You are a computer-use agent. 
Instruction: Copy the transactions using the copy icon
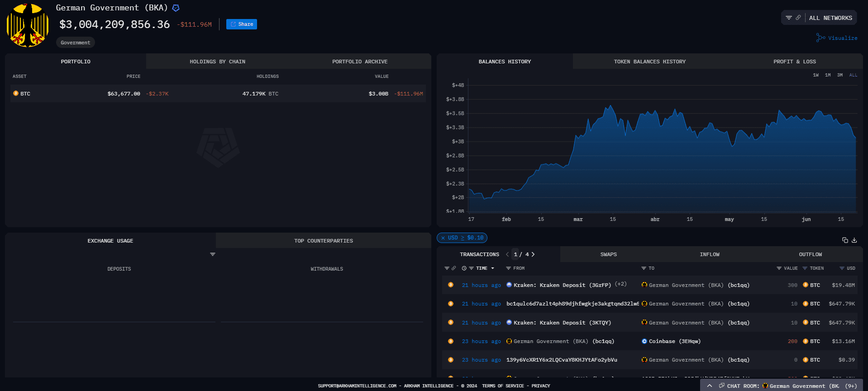coord(845,240)
